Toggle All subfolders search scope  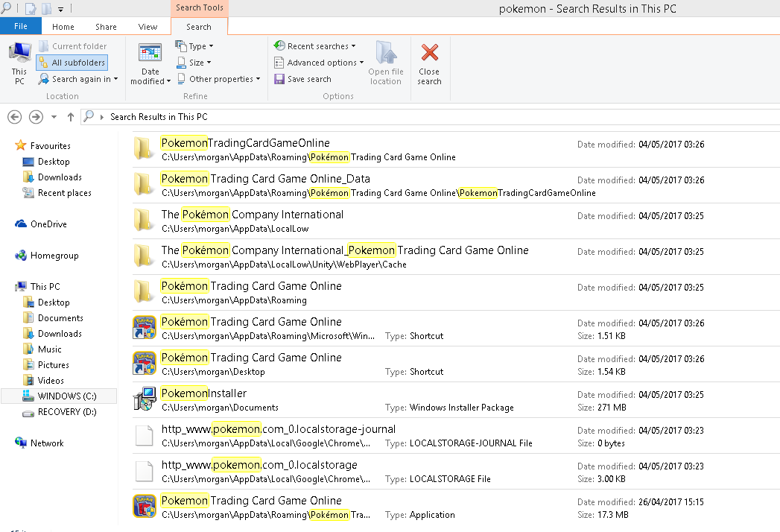pyautogui.click(x=72, y=63)
